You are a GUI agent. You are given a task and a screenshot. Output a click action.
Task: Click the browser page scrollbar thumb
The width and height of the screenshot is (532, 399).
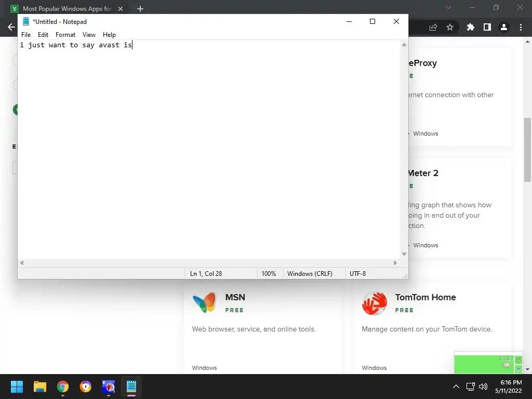coord(527,150)
